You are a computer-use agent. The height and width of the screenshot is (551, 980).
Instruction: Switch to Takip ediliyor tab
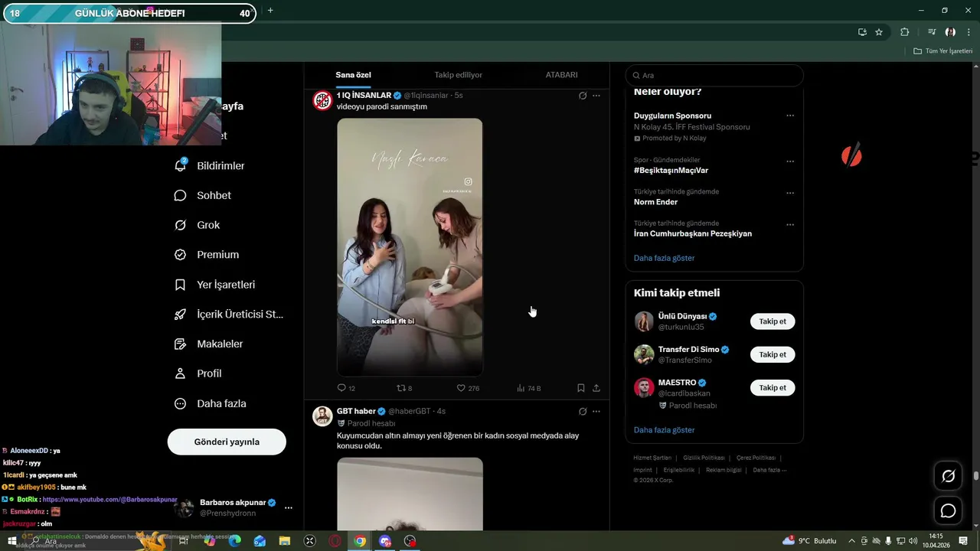pyautogui.click(x=458, y=75)
